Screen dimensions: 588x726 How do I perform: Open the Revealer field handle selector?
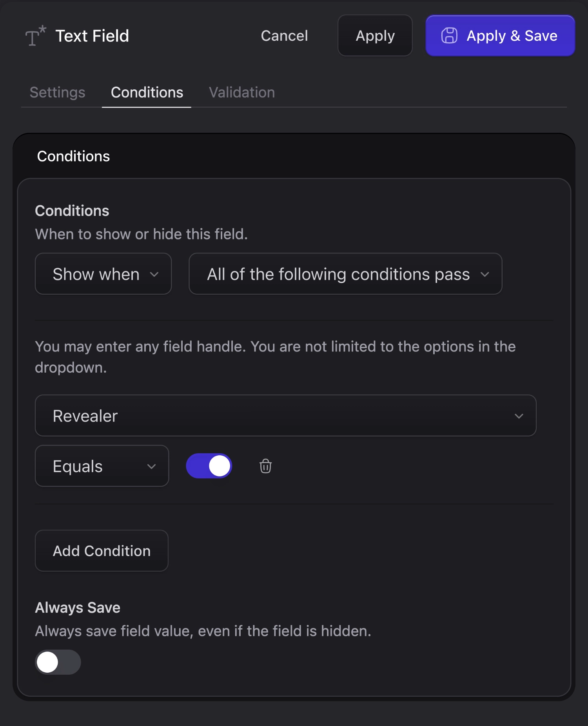(286, 416)
